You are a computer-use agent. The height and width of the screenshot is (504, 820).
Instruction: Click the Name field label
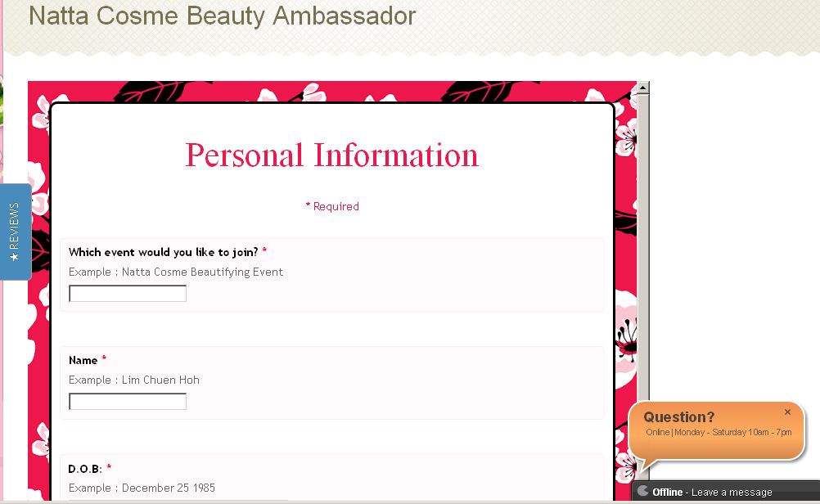[83, 360]
